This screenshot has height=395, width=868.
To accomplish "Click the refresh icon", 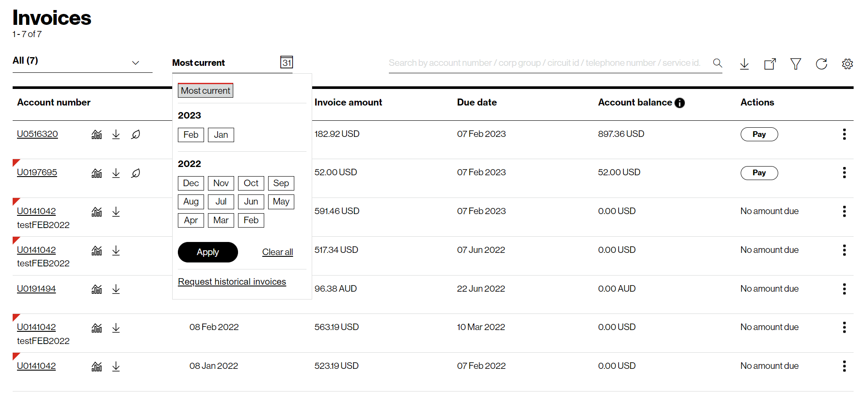I will pos(821,64).
